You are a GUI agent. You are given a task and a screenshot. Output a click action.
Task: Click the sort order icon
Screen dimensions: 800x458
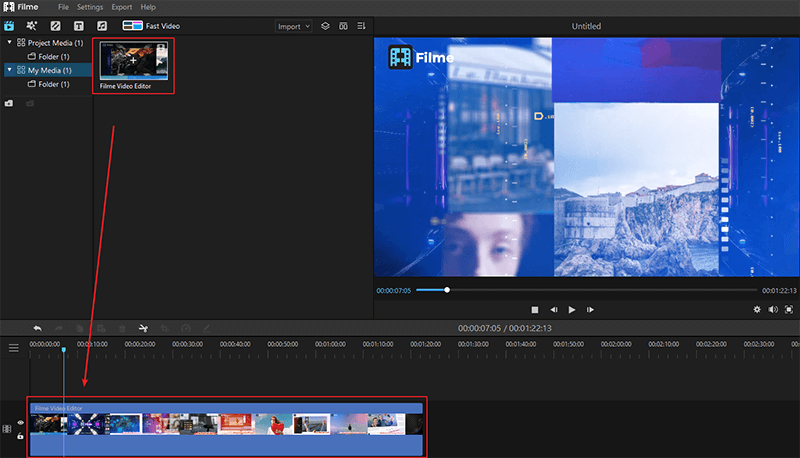click(x=361, y=26)
